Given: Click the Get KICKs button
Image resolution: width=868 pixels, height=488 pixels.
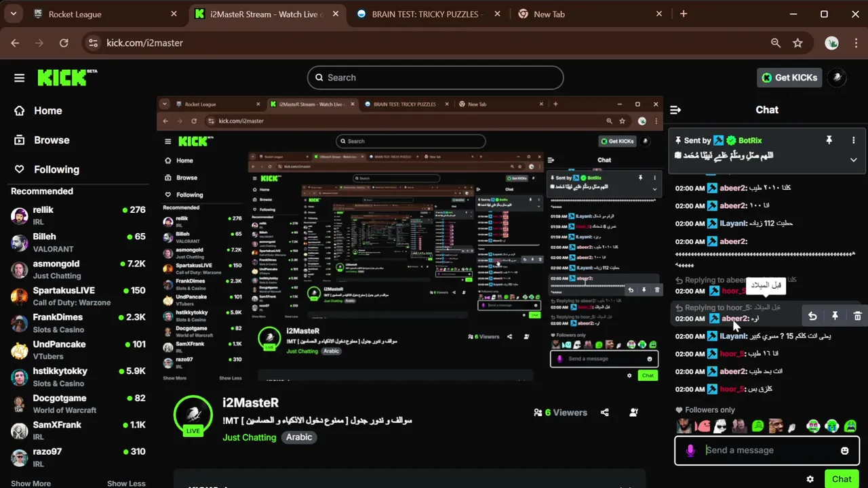Looking at the screenshot, I should [789, 77].
